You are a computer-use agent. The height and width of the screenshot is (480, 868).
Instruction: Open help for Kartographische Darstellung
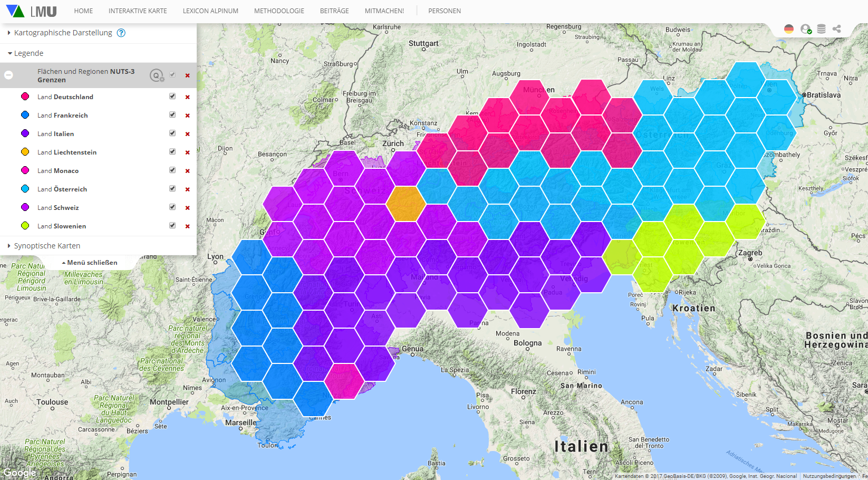click(121, 33)
